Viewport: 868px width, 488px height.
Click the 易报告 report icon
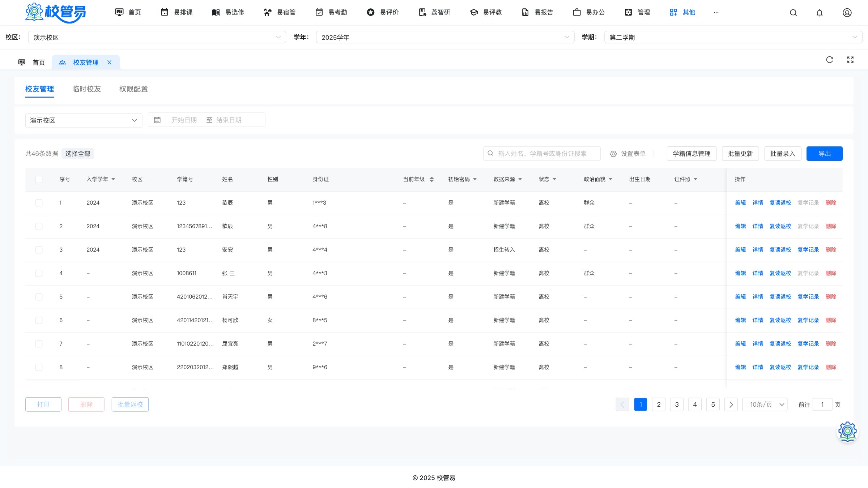(x=526, y=12)
